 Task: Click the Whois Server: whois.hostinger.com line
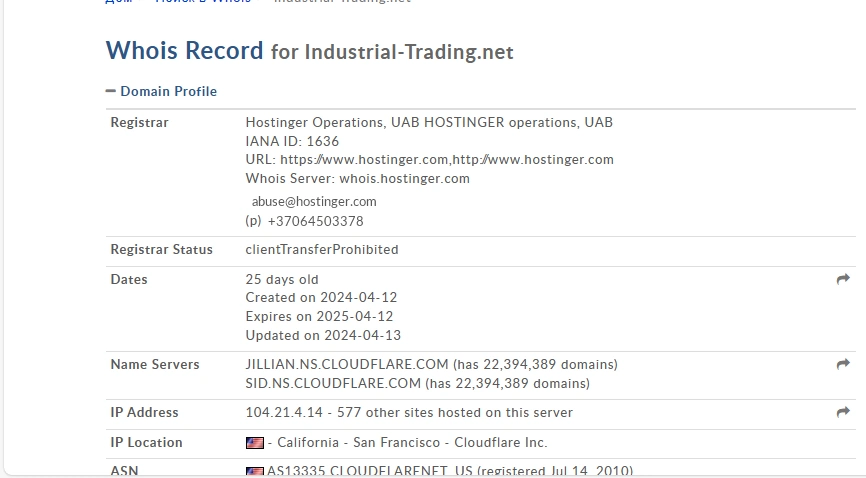pyautogui.click(x=357, y=178)
